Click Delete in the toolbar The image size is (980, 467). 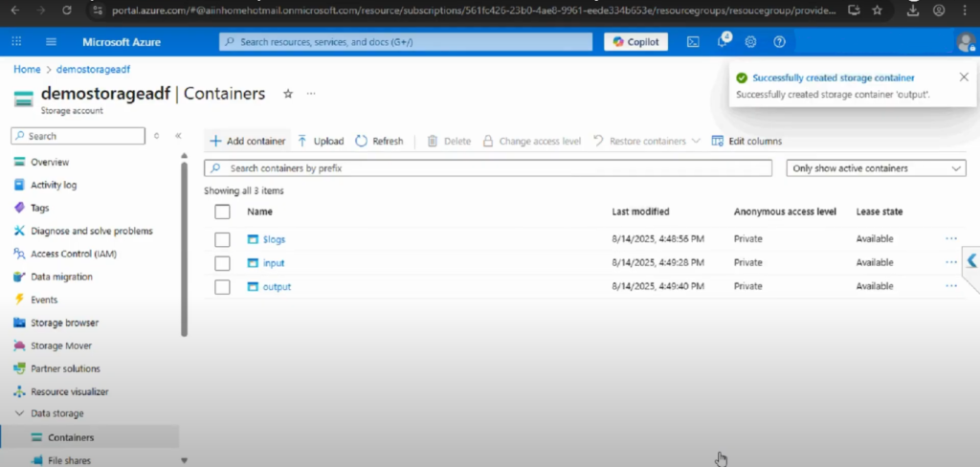click(x=450, y=142)
